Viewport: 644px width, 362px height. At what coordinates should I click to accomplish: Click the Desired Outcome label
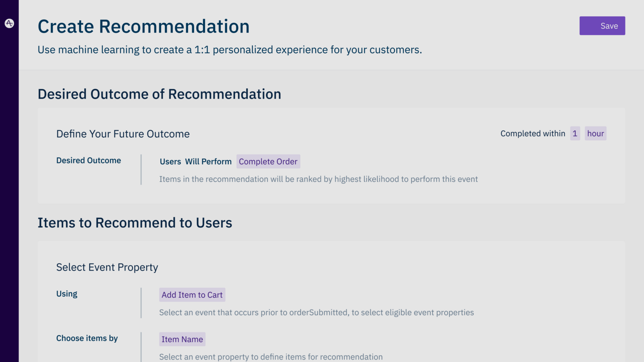88,160
